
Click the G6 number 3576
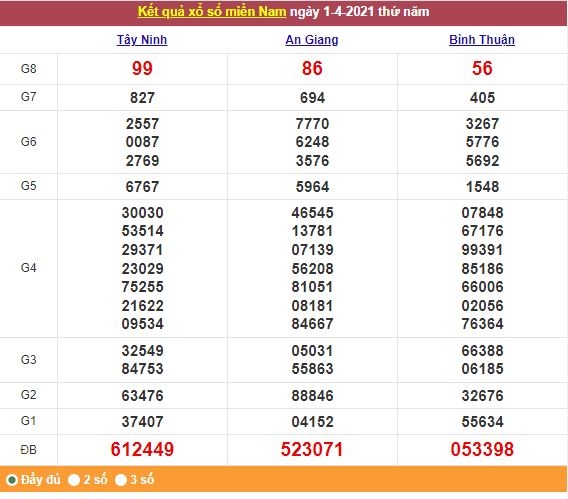pos(312,161)
